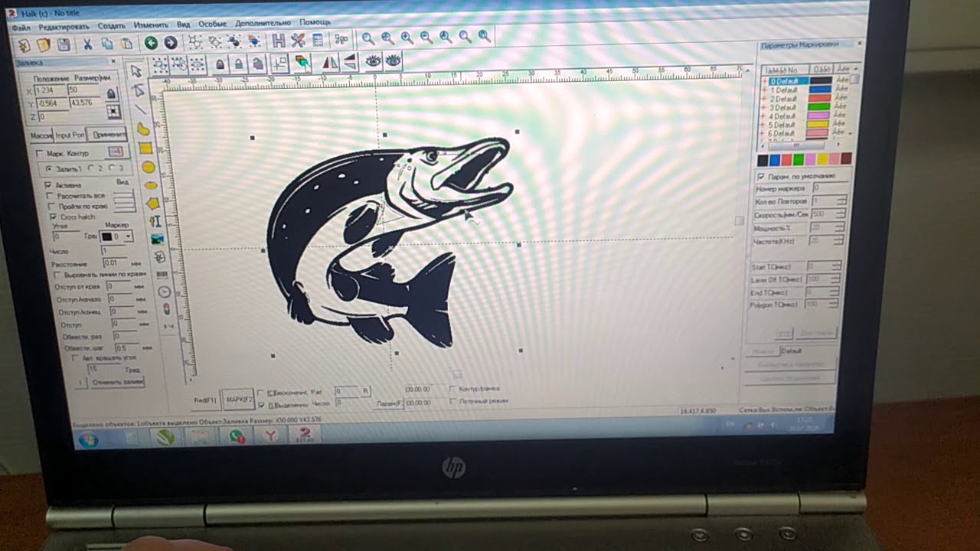Image resolution: width=980 pixels, height=551 pixels.
Task: Click the Cut scissors icon
Action: [x=87, y=44]
